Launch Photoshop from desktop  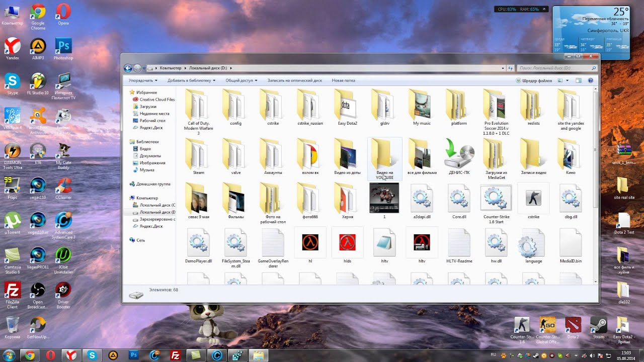point(63,49)
